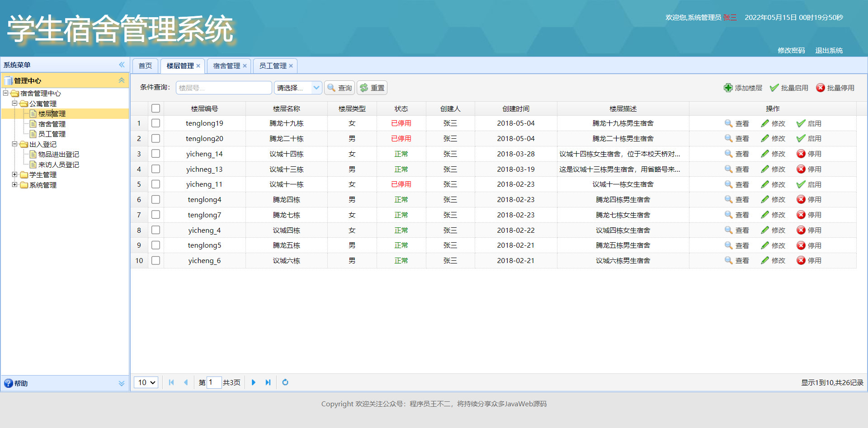Select the checkbox on the tenglong5 row
The width and height of the screenshot is (868, 428).
[x=156, y=245]
